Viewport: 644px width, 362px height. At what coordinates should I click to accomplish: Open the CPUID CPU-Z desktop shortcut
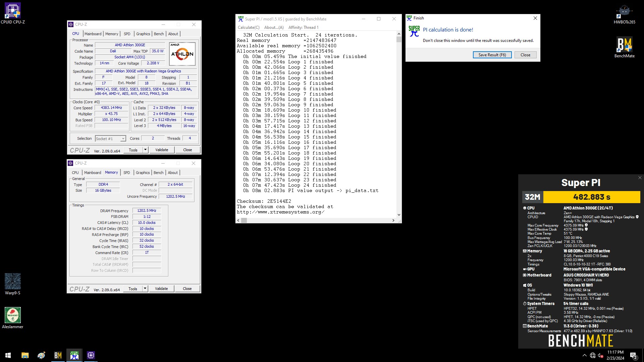point(13,13)
